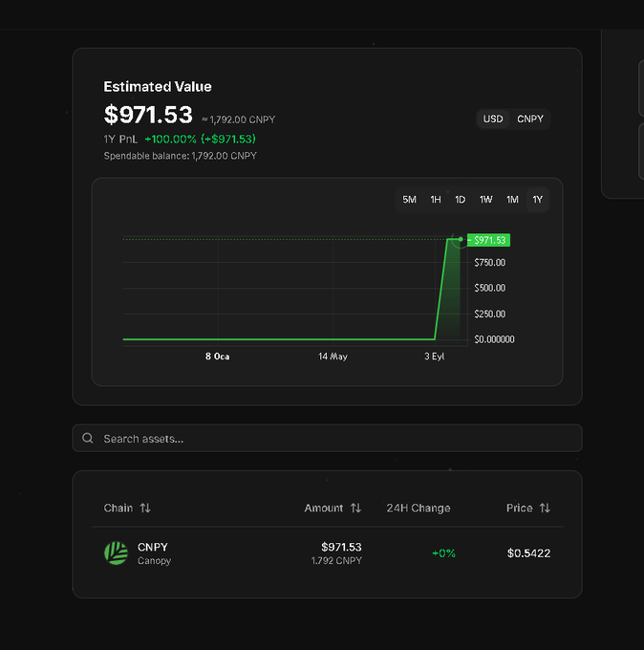Click the +100.00% PnL value
Viewport: 644px width, 650px height.
tap(170, 139)
